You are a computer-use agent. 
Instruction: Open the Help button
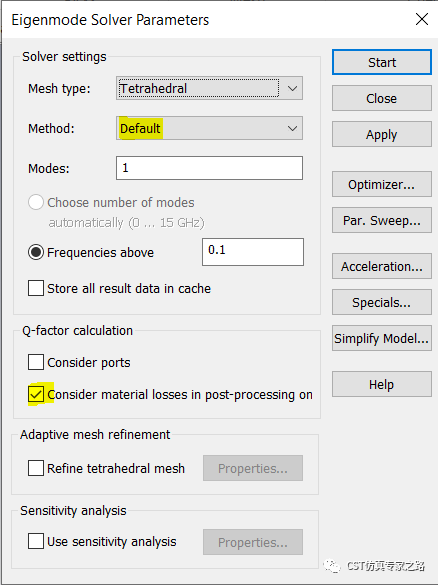(382, 384)
